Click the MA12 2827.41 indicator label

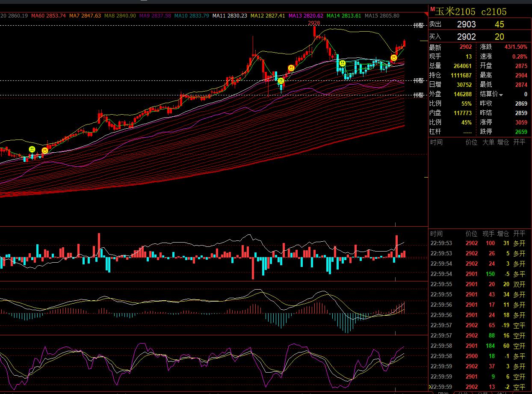(x=268, y=16)
